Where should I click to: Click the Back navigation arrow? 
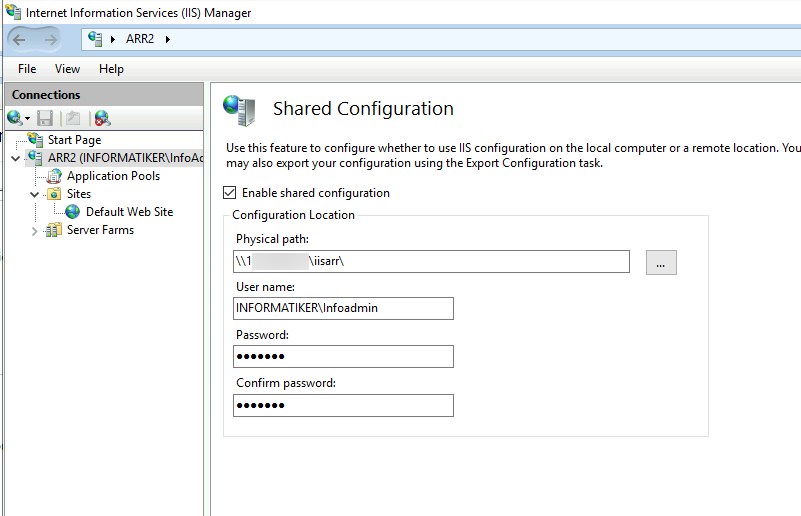(x=19, y=39)
